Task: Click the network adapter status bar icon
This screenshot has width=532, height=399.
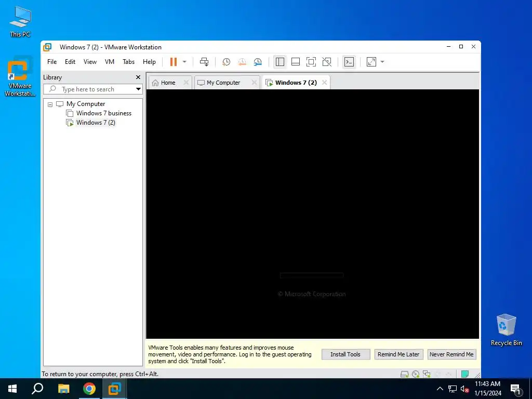Action: [427, 374]
